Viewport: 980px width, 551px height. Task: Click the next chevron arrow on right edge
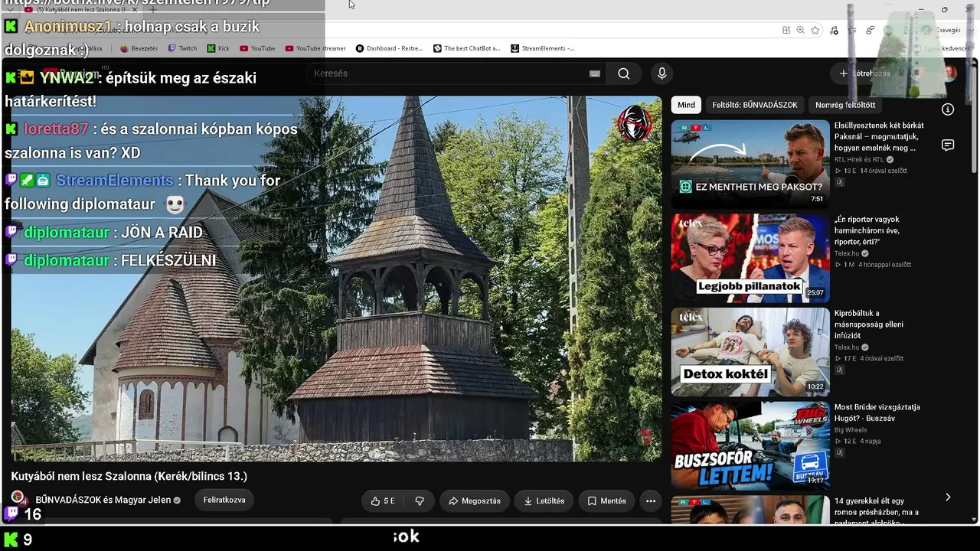(x=948, y=497)
